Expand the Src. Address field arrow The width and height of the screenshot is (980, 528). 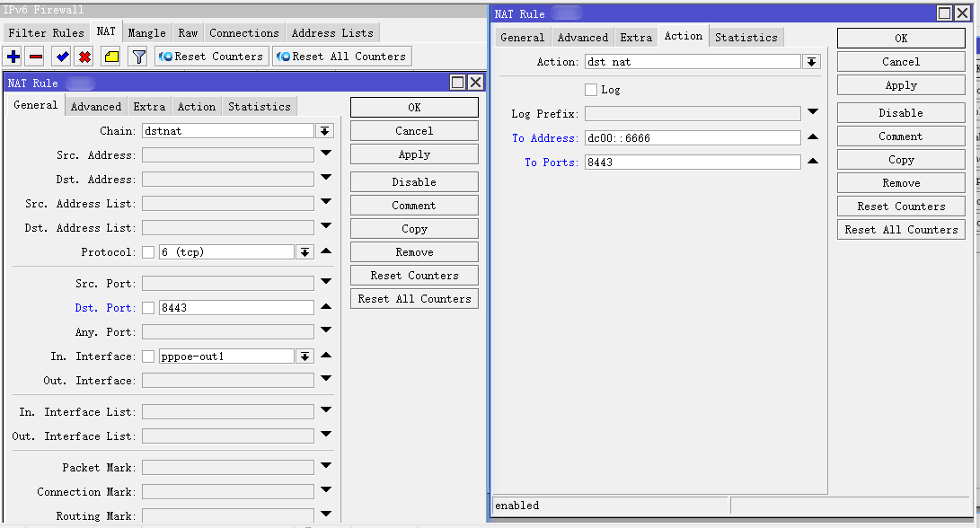point(326,154)
